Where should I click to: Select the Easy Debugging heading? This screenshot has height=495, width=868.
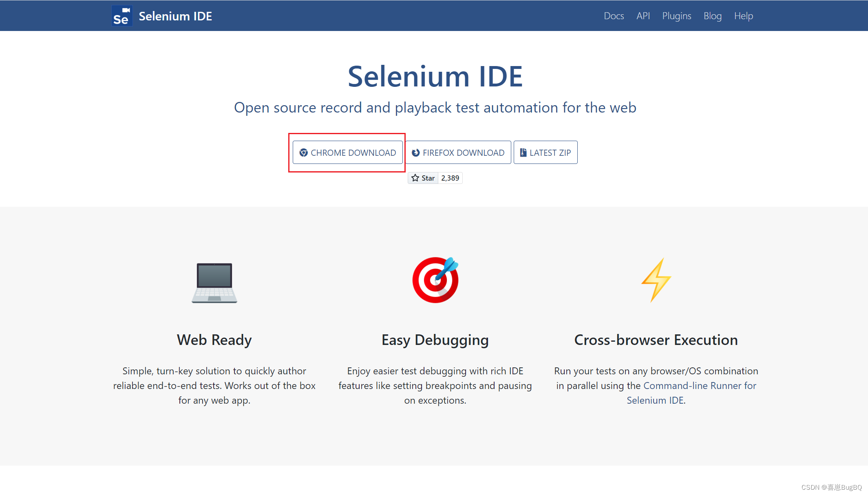coord(435,340)
